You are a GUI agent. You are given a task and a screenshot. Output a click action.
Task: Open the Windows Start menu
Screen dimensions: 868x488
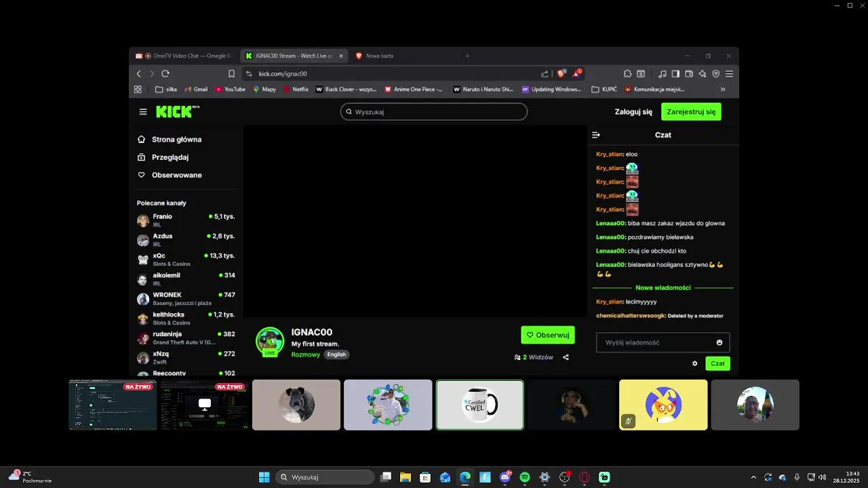pyautogui.click(x=264, y=477)
